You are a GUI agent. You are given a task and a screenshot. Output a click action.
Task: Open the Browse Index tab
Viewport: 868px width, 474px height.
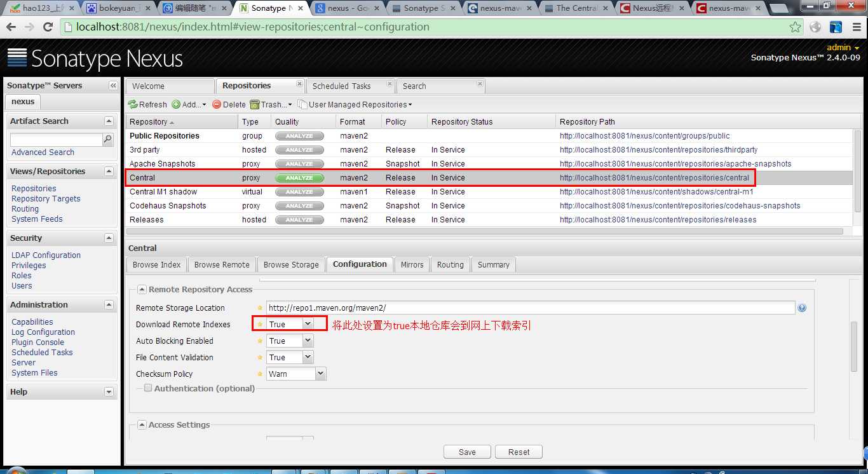pos(157,264)
